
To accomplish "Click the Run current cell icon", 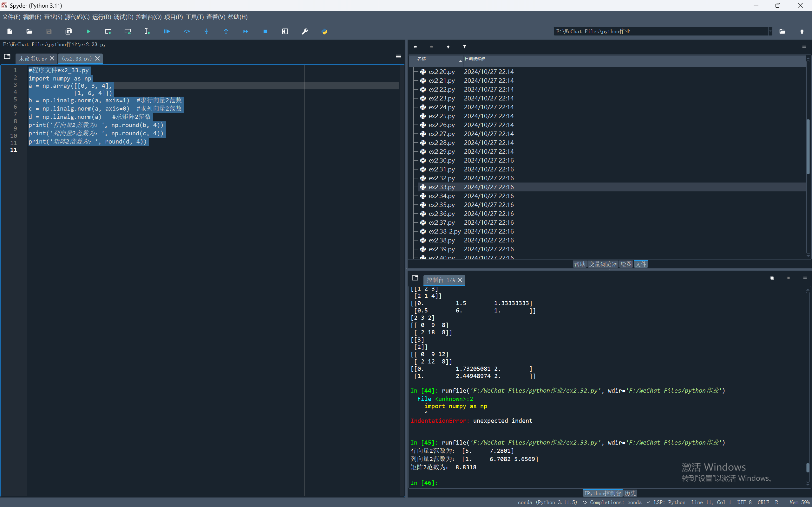I will [108, 31].
